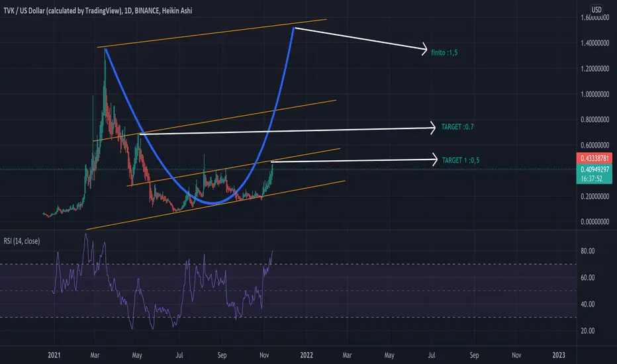617x364 pixels.
Task: Click the first Jul label on time axis
Action: (x=179, y=355)
